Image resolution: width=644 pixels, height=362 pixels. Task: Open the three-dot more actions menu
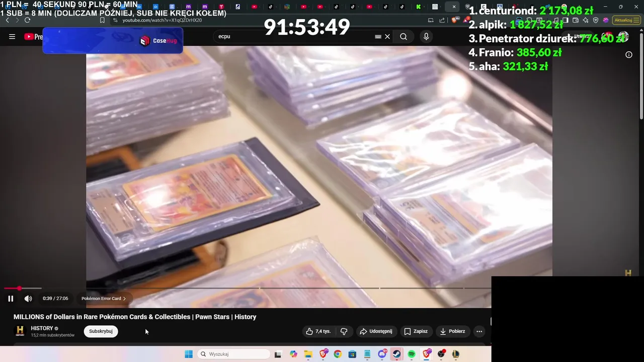pyautogui.click(x=479, y=331)
